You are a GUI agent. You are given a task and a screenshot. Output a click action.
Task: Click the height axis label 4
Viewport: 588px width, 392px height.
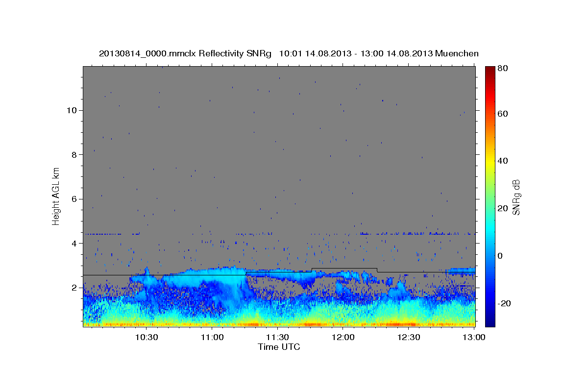(74, 244)
